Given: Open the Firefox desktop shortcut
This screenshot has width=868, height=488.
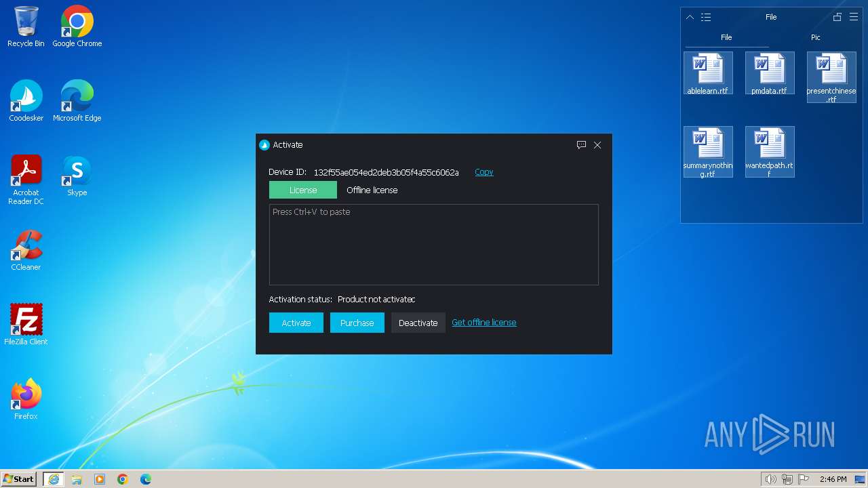Looking at the screenshot, I should pyautogui.click(x=26, y=400).
